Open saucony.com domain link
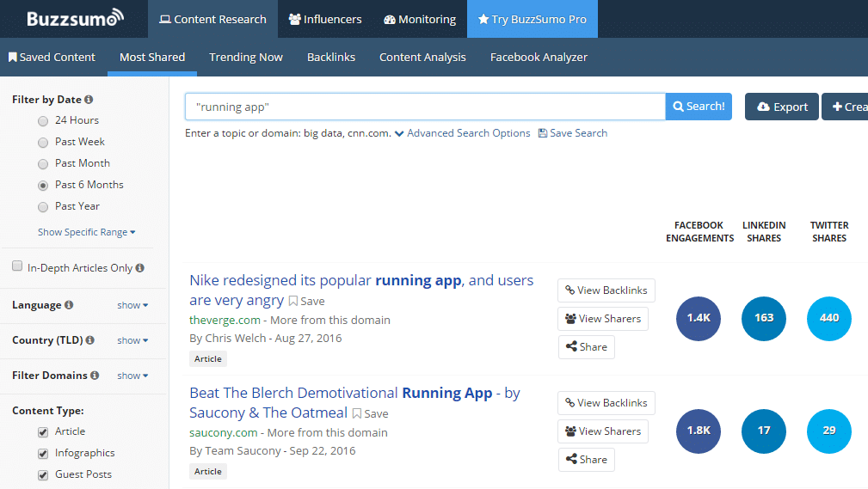 point(223,432)
